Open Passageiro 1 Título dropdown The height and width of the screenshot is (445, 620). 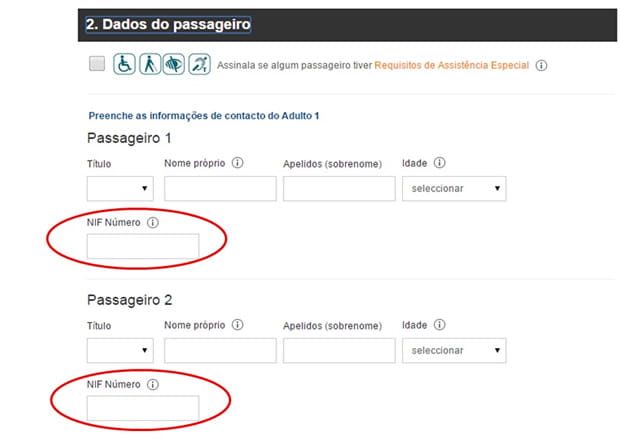(119, 188)
